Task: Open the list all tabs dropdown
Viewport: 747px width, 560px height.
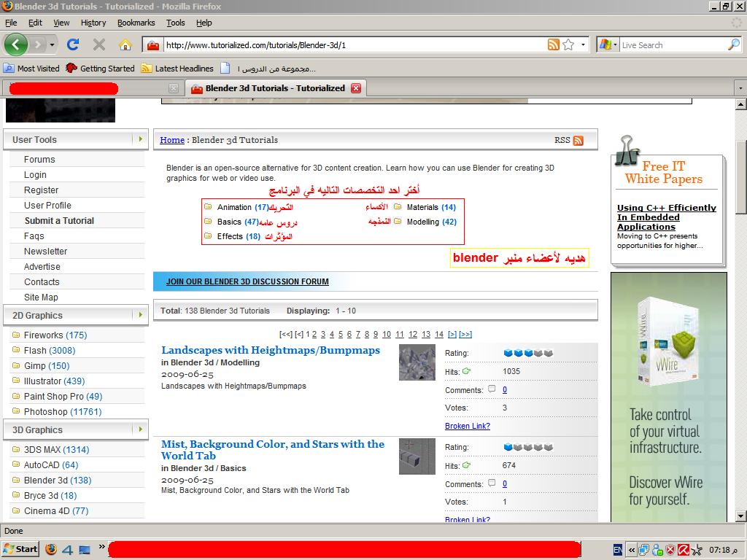Action: click(x=740, y=88)
